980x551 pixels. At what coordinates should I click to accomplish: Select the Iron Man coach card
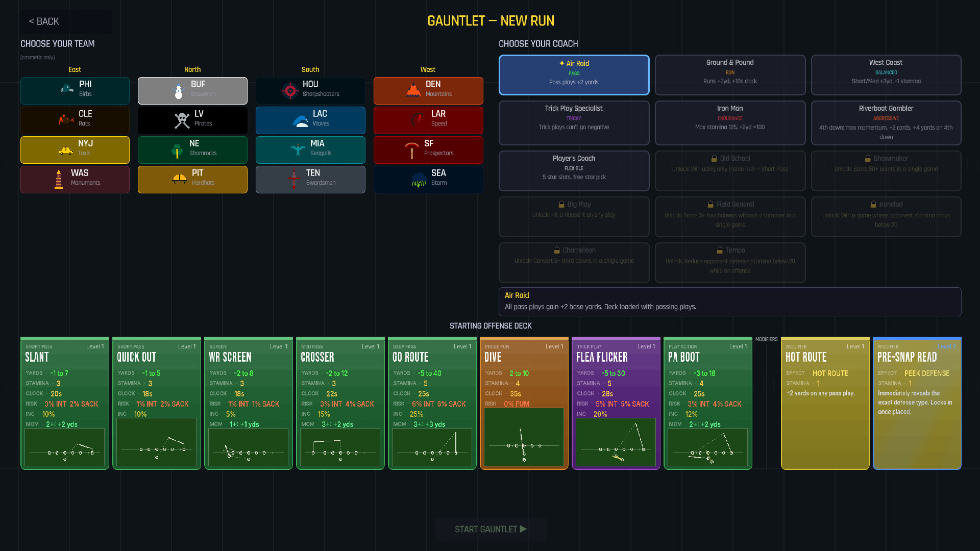(x=730, y=122)
